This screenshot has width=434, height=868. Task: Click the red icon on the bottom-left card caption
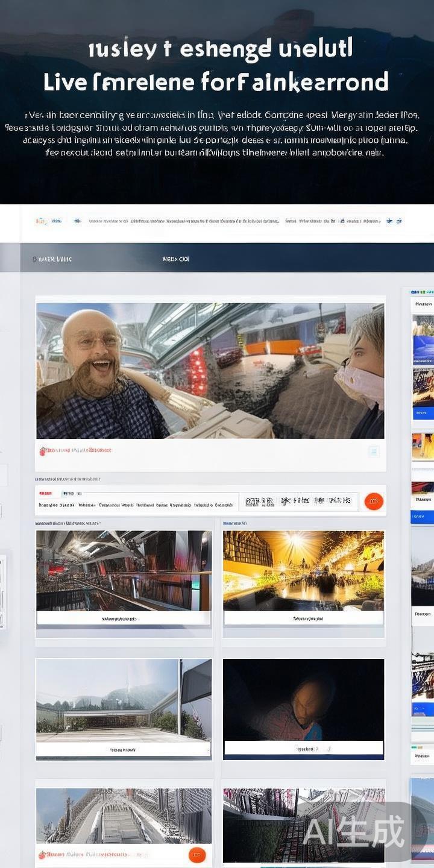43,855
